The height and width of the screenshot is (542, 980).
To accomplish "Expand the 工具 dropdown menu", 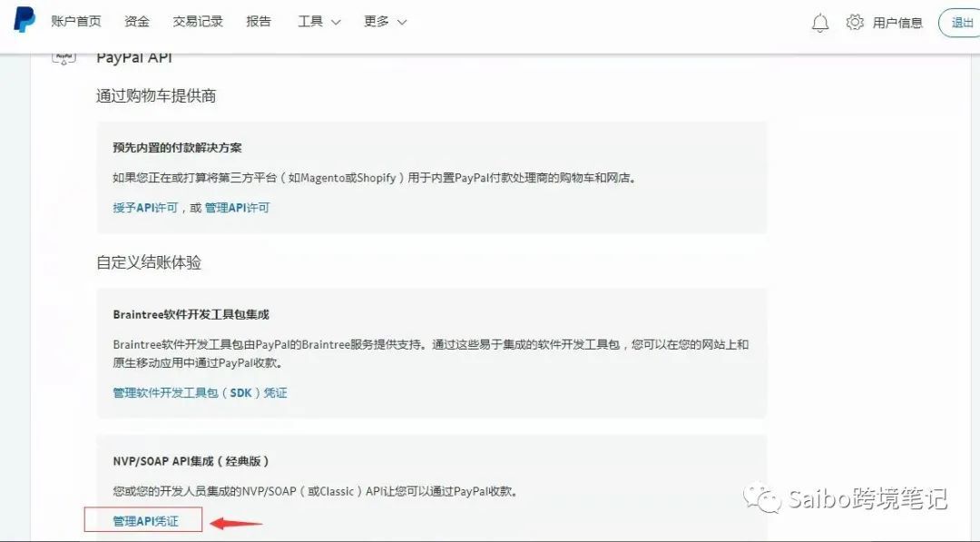I will tap(318, 21).
